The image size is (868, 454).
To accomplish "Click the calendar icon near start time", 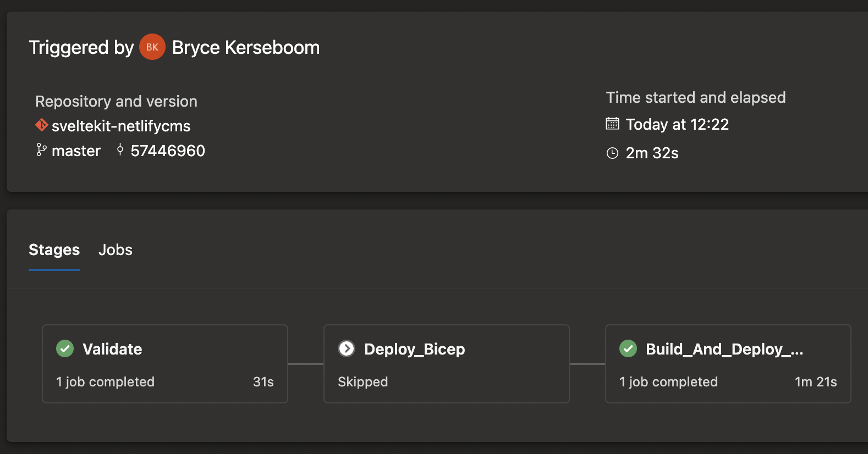I will (x=612, y=124).
